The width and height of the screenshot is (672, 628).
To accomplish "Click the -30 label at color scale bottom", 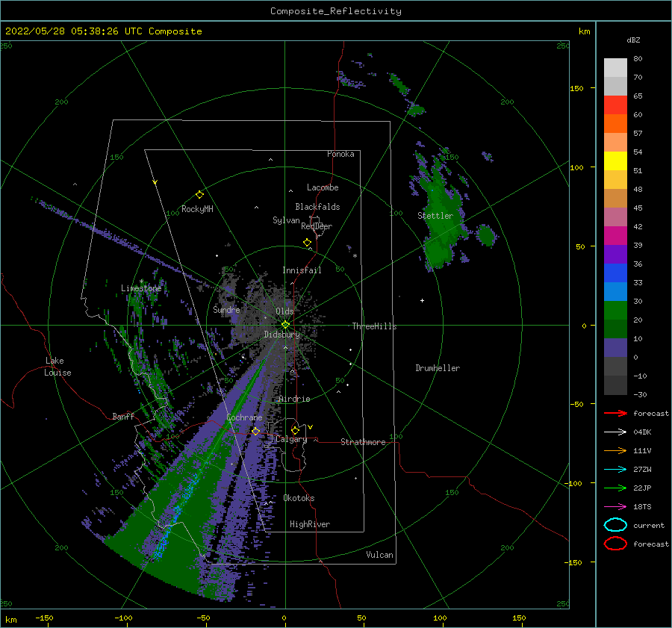I will point(640,394).
